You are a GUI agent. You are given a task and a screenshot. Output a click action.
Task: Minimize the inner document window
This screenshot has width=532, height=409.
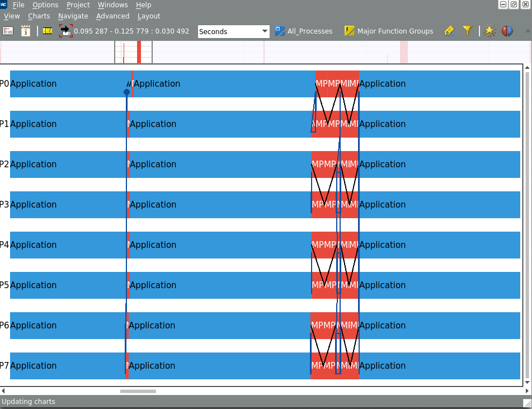(503, 4)
